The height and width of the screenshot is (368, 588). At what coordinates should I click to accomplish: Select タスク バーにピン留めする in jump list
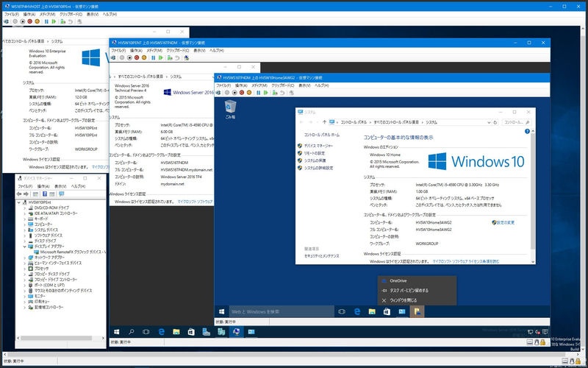tap(417, 291)
